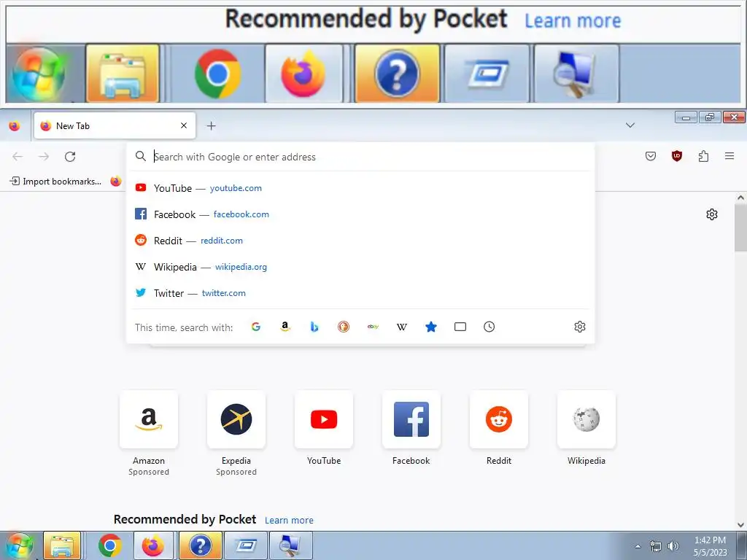747x560 pixels.
Task: Open Firefox View pinned tab icon
Action: coord(15,125)
